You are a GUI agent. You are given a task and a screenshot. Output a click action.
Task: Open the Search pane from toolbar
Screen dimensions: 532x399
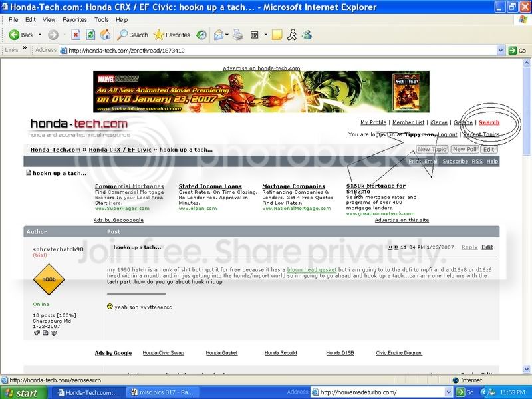point(132,35)
